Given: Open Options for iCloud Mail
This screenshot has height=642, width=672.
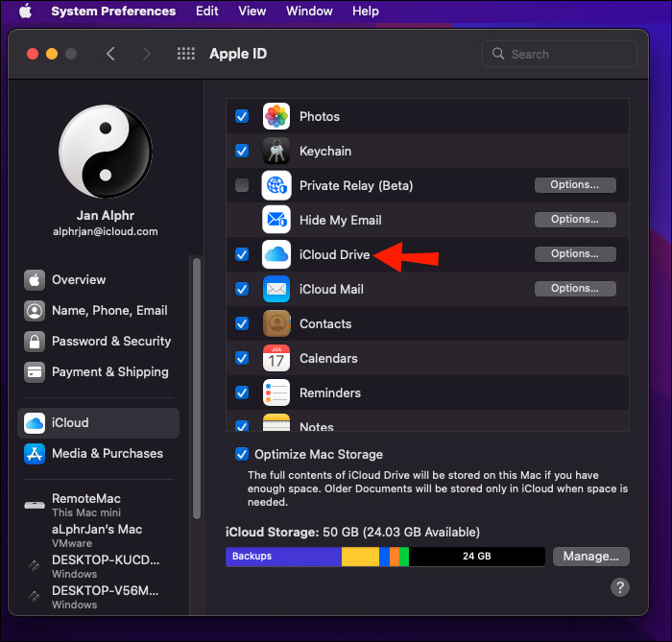Looking at the screenshot, I should (575, 289).
